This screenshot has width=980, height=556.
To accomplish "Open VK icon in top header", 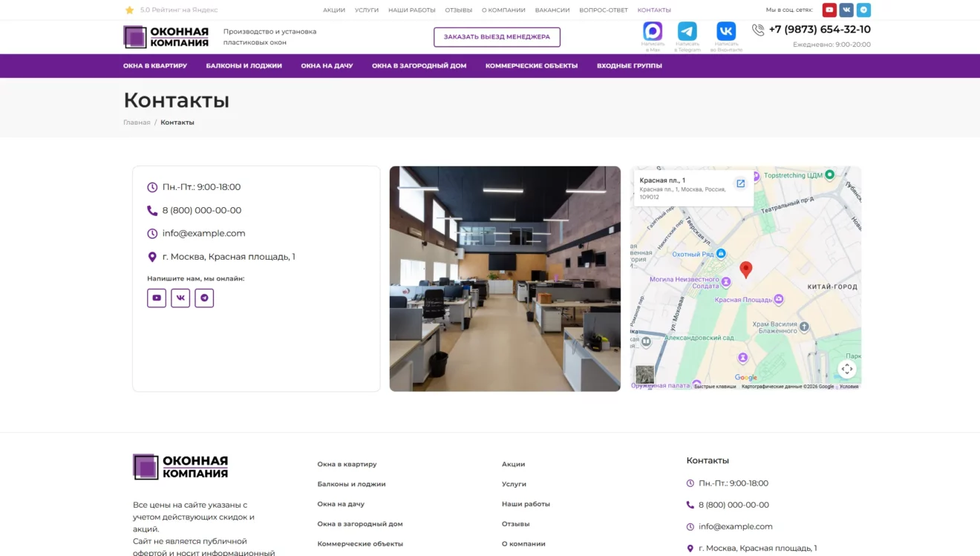I will (x=846, y=10).
